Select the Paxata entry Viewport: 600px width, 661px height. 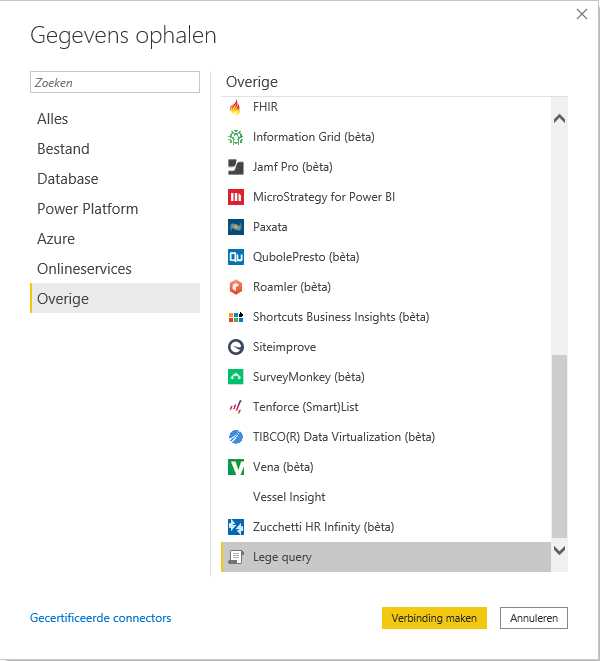pos(386,227)
